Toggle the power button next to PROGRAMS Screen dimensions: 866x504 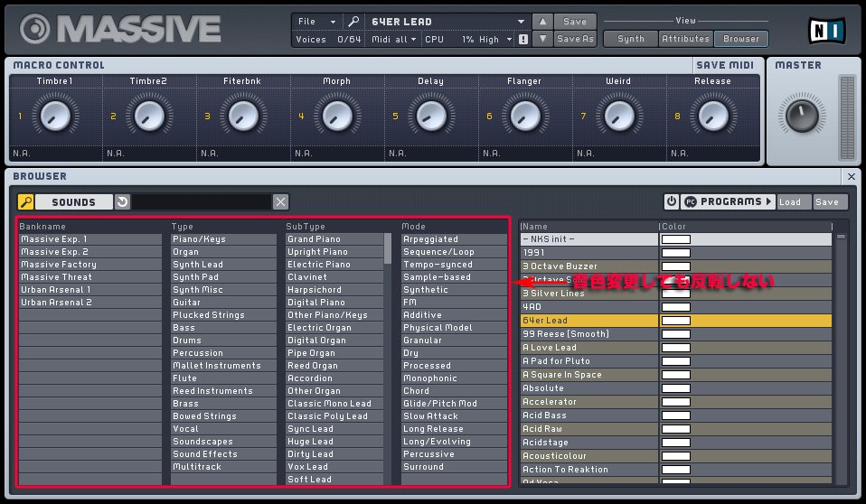click(671, 201)
